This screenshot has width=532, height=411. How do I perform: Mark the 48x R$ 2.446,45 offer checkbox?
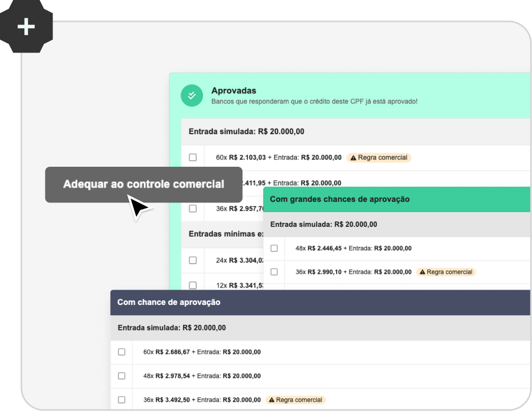click(274, 248)
